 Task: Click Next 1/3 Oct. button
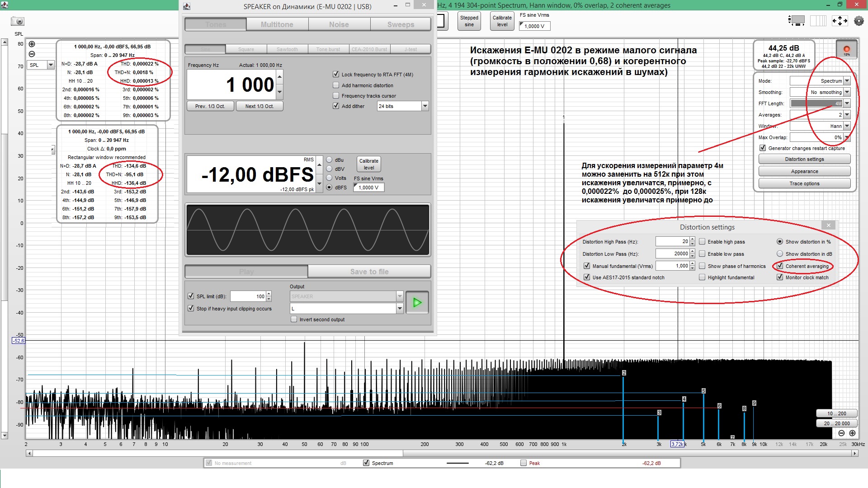pos(259,106)
